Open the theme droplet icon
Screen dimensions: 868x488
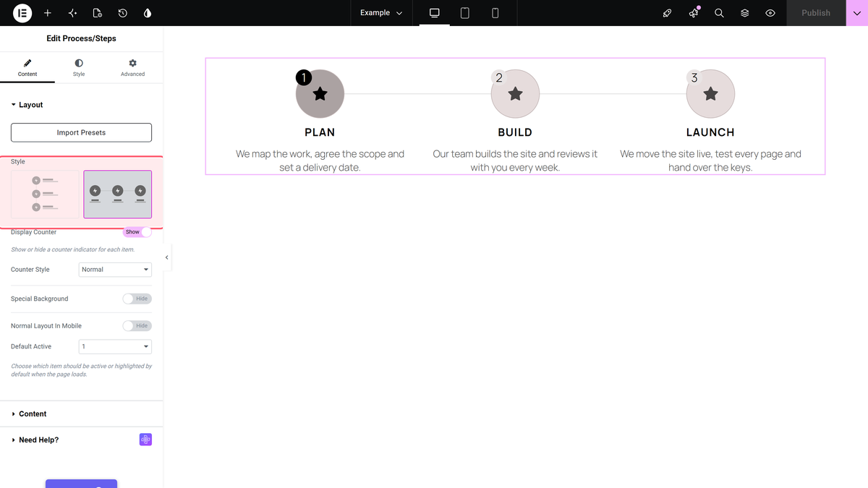(x=148, y=13)
